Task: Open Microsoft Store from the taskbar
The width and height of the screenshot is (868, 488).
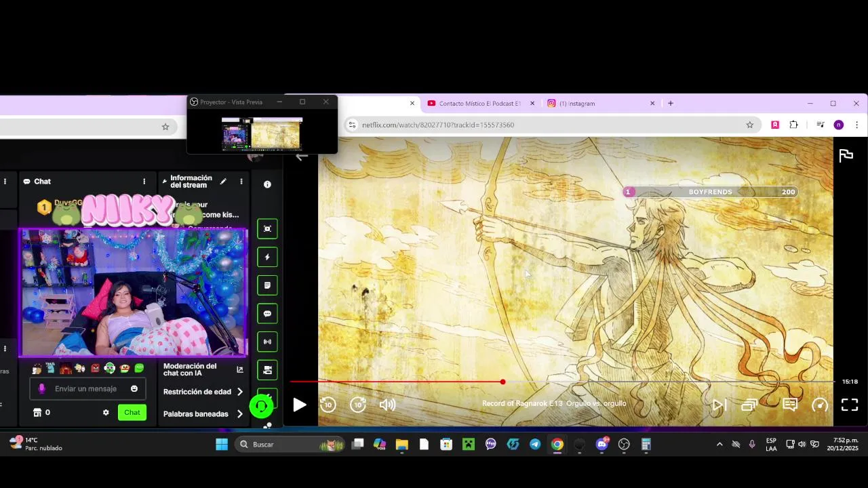Action: [446, 445]
